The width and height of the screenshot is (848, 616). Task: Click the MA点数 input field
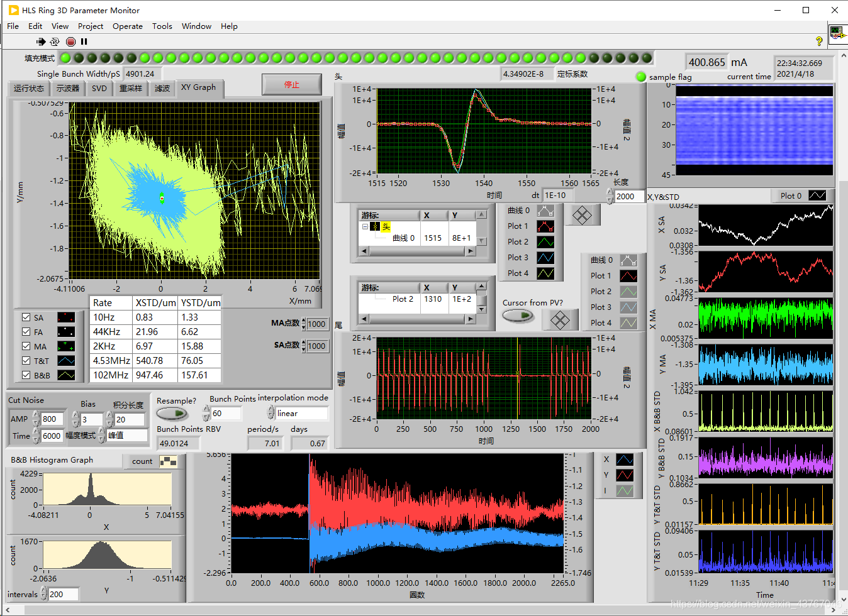coord(317,324)
